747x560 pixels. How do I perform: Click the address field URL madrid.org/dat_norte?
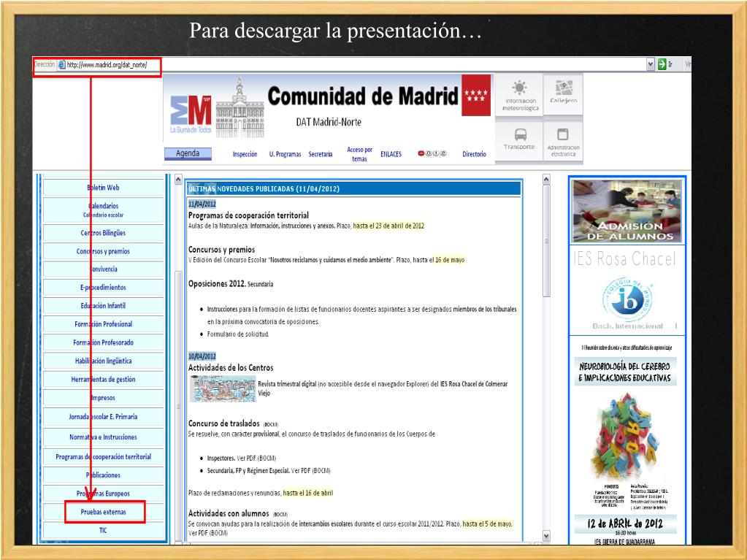pos(107,65)
